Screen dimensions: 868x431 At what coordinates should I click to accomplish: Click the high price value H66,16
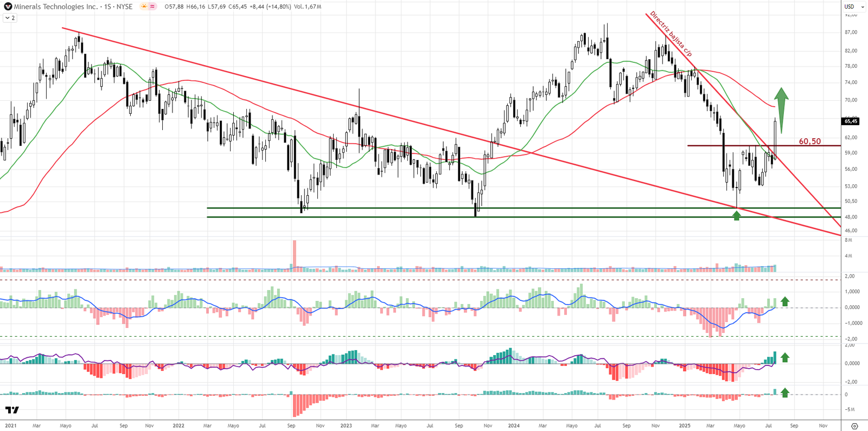pyautogui.click(x=196, y=7)
